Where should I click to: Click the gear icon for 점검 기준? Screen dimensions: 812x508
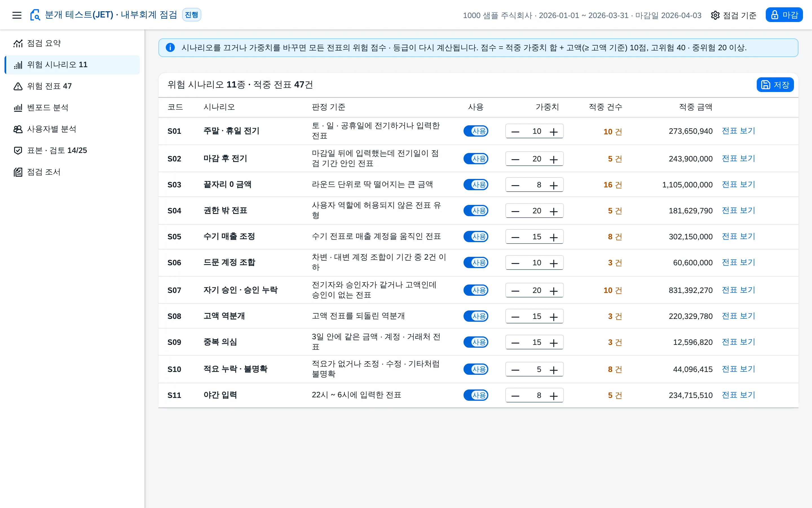(715, 16)
